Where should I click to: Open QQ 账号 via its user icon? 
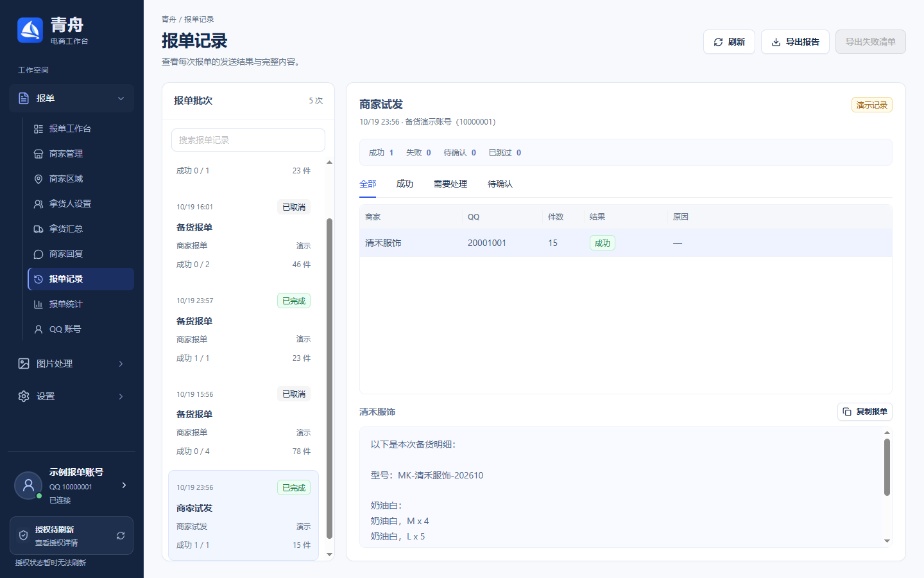(x=38, y=329)
